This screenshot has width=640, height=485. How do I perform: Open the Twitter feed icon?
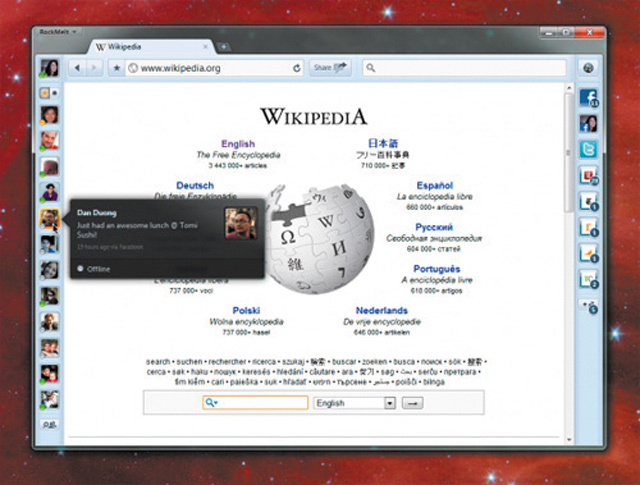pos(588,149)
